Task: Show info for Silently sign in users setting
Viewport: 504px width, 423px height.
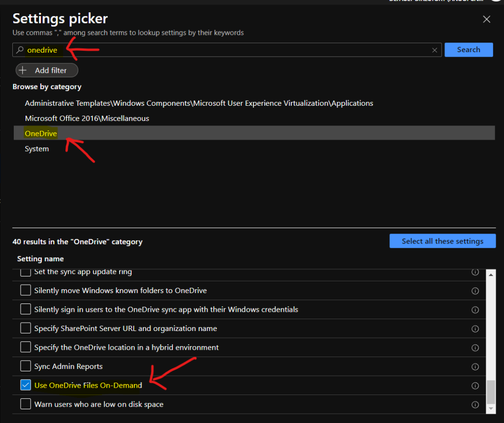Action: (x=475, y=309)
